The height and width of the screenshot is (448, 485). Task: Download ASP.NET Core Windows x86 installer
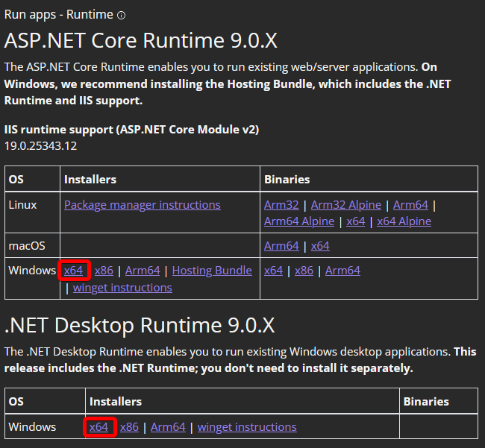tap(104, 271)
